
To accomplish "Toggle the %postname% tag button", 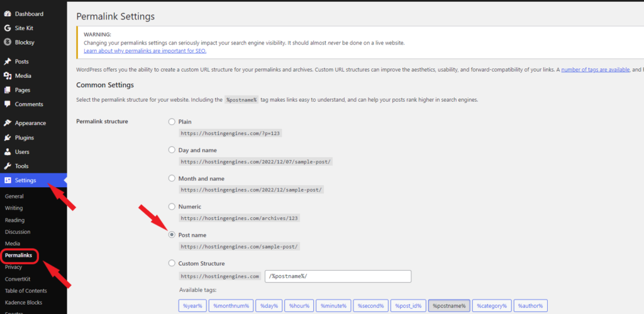I will pyautogui.click(x=449, y=306).
